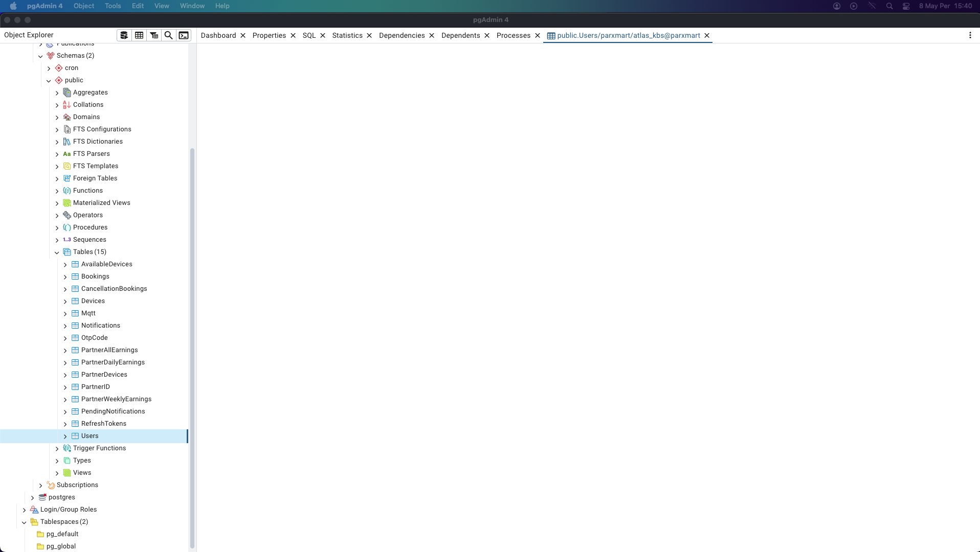Click the Query Tool icon in Object Explorer toolbar
The image size is (980, 552).
pos(124,35)
